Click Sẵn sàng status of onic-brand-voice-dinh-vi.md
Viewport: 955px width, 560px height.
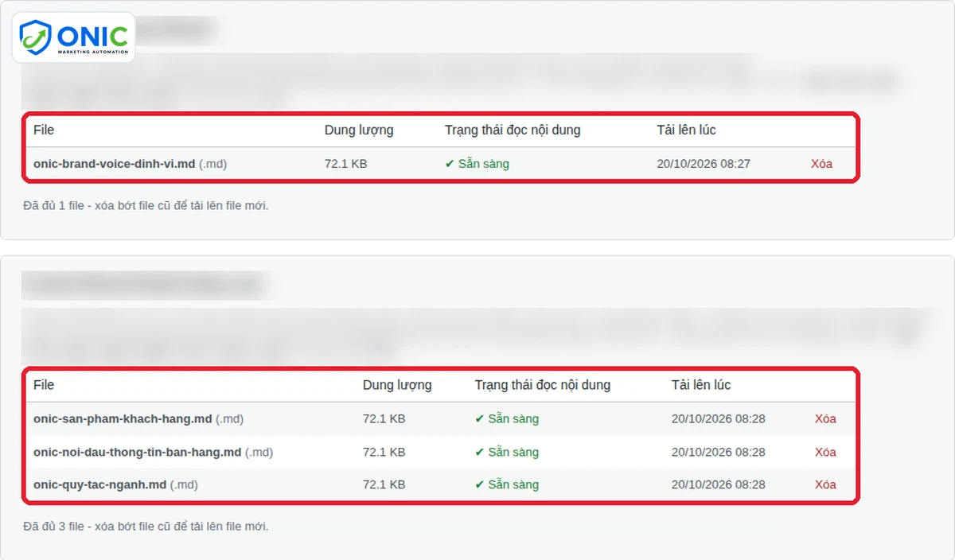[477, 164]
